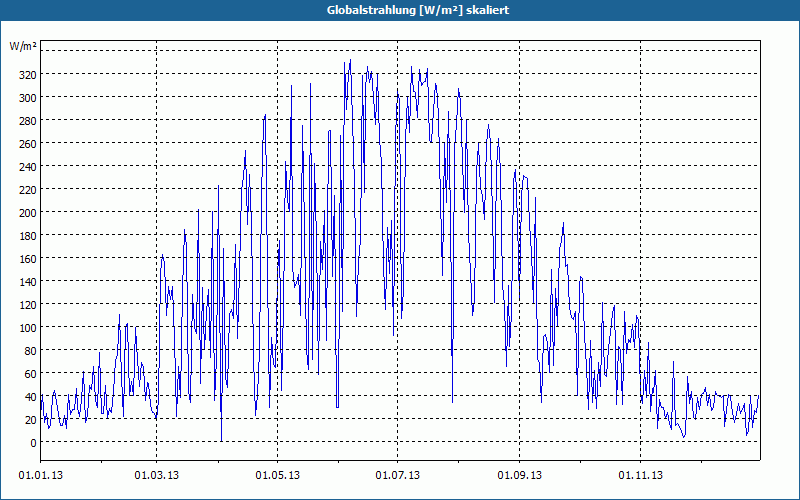The image size is (800, 500).
Task: Click the y-axis label 220
Action: 28,190
